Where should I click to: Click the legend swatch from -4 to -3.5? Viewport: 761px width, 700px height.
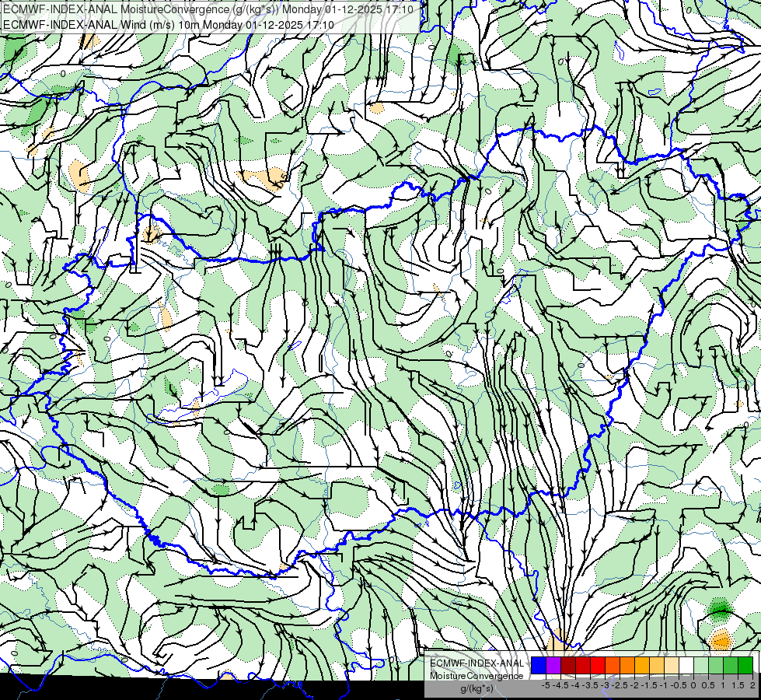(x=583, y=666)
